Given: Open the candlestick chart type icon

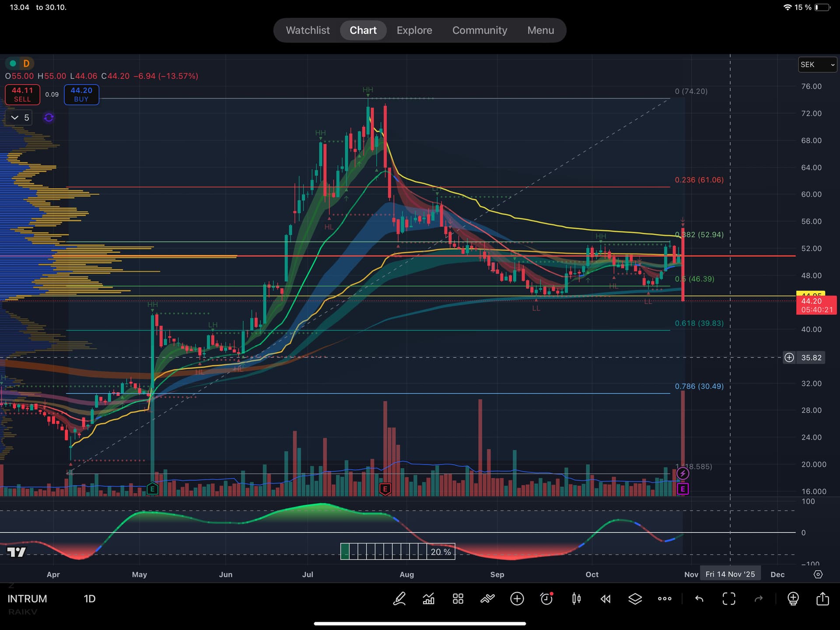Looking at the screenshot, I should coord(576,598).
